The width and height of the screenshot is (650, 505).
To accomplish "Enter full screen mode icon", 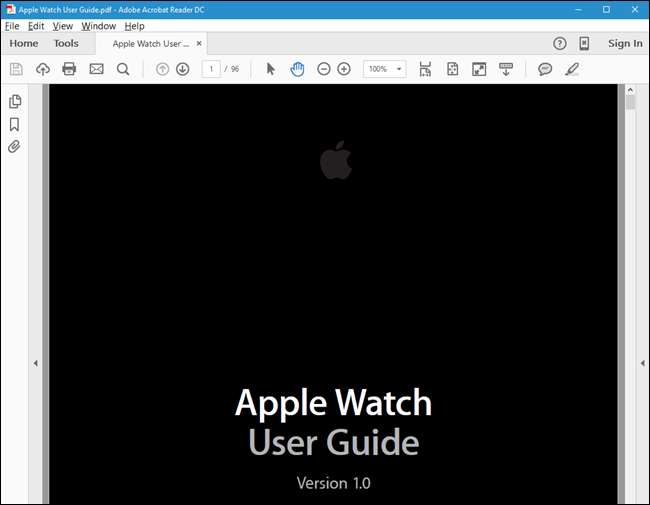I will [x=479, y=69].
